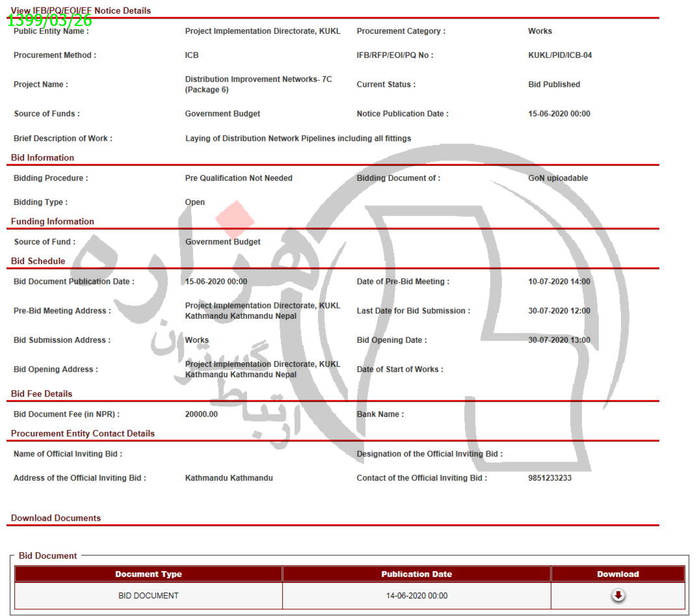The image size is (699, 616).
Task: Click the Procurement Entity Contact Details heading
Action: point(83,433)
